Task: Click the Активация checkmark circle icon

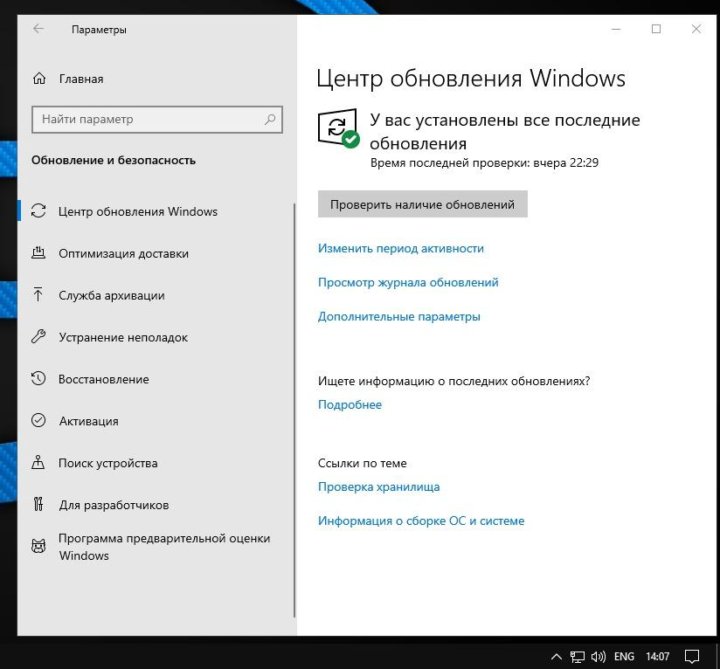Action: tap(39, 421)
